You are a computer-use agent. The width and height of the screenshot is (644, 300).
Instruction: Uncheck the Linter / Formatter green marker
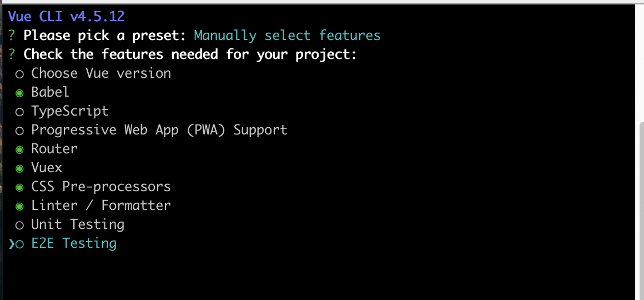pyautogui.click(x=19, y=207)
